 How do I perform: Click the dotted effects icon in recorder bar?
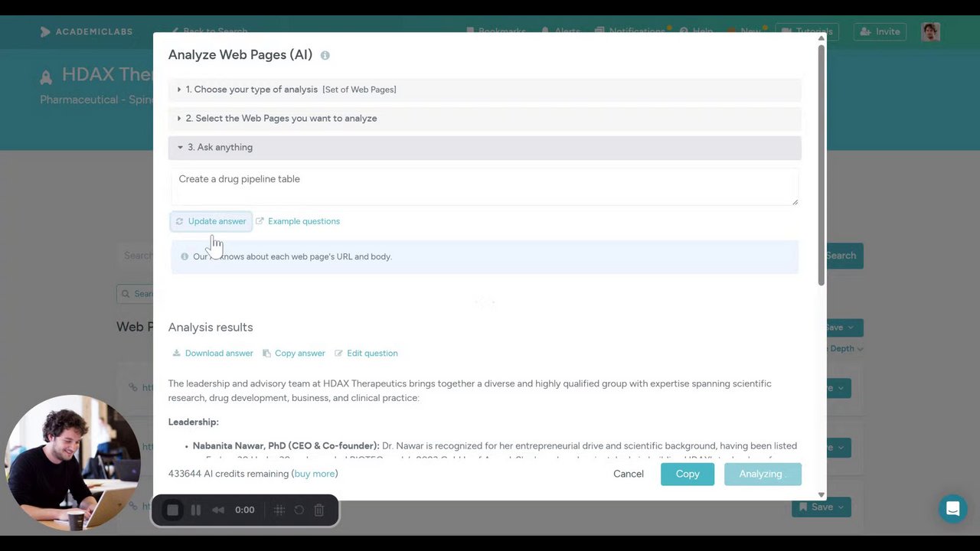tap(279, 510)
